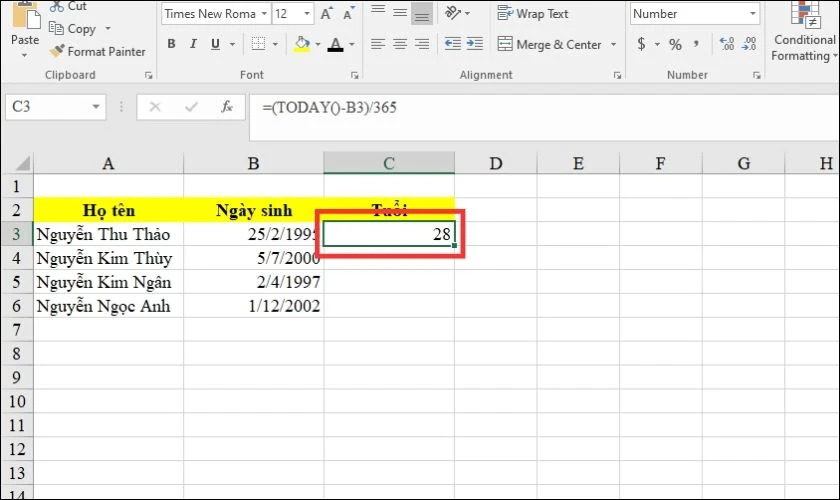
Task: Select column D header
Action: coord(496,163)
